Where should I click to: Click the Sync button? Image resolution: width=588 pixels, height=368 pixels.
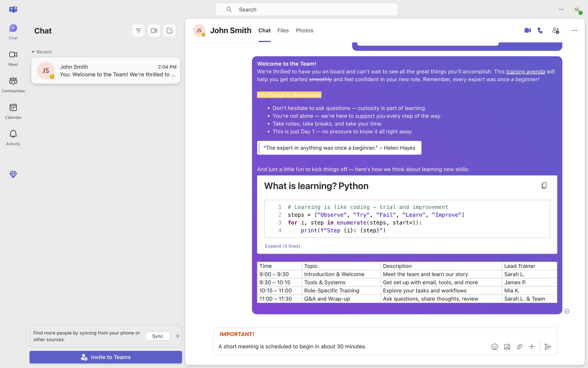pos(157,336)
